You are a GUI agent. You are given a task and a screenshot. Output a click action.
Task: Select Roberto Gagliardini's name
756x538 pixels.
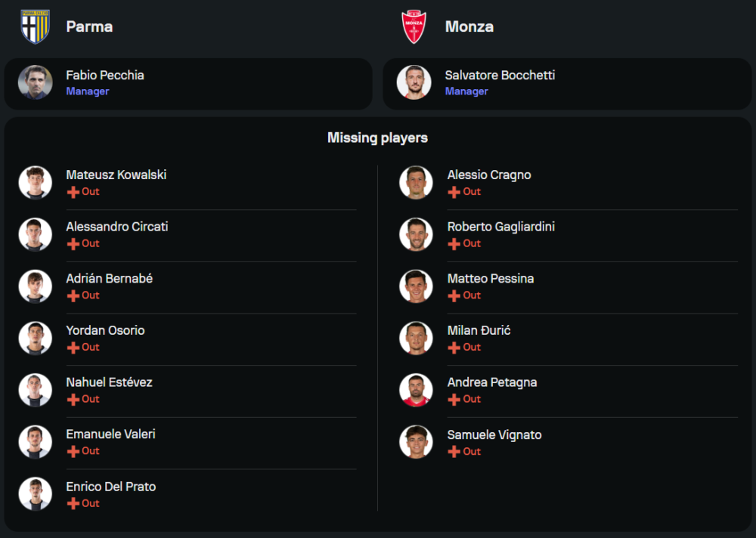[501, 227]
